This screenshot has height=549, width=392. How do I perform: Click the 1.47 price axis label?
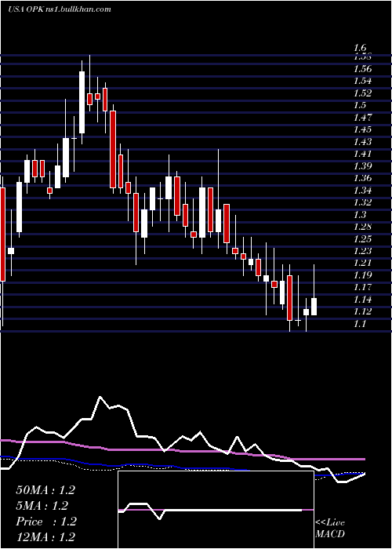click(x=363, y=118)
